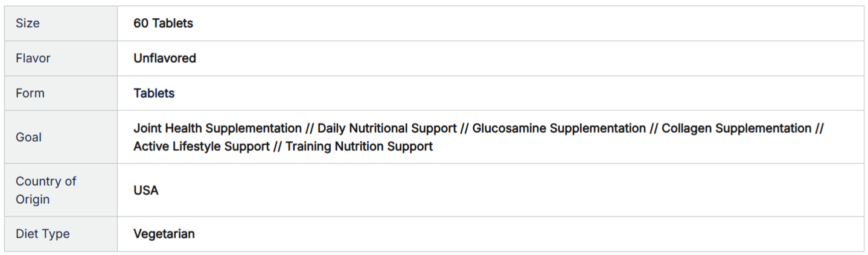Click the 'Diet Type' row label
Image resolution: width=868 pixels, height=255 pixels.
pyautogui.click(x=43, y=234)
